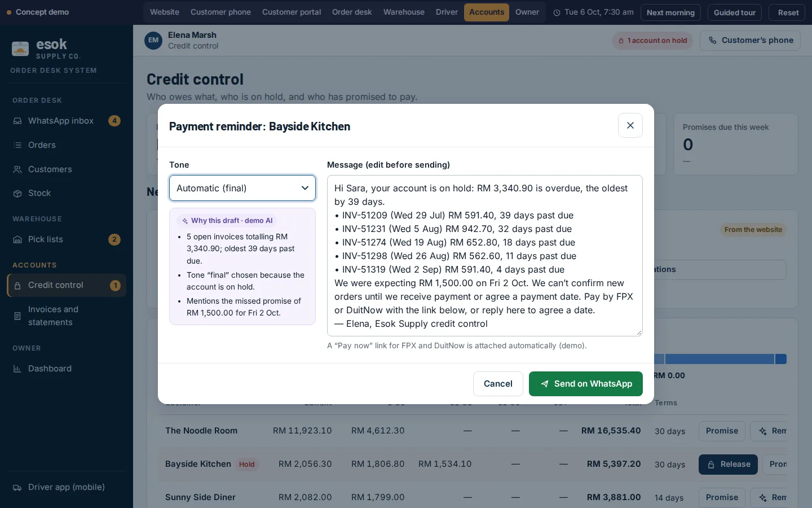This screenshot has width=812, height=508.
Task: Click the Customers people icon
Action: [x=17, y=169]
